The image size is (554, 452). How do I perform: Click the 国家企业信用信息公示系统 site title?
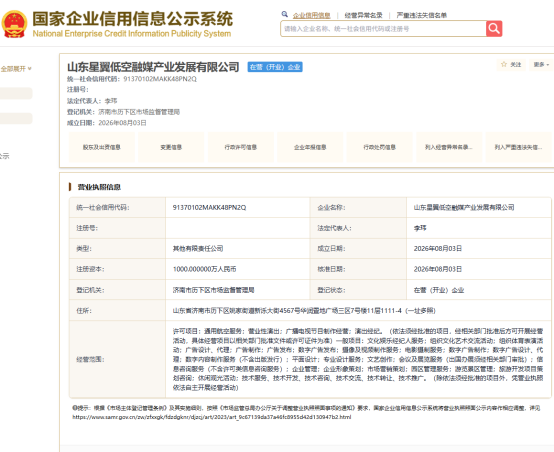[x=132, y=19]
